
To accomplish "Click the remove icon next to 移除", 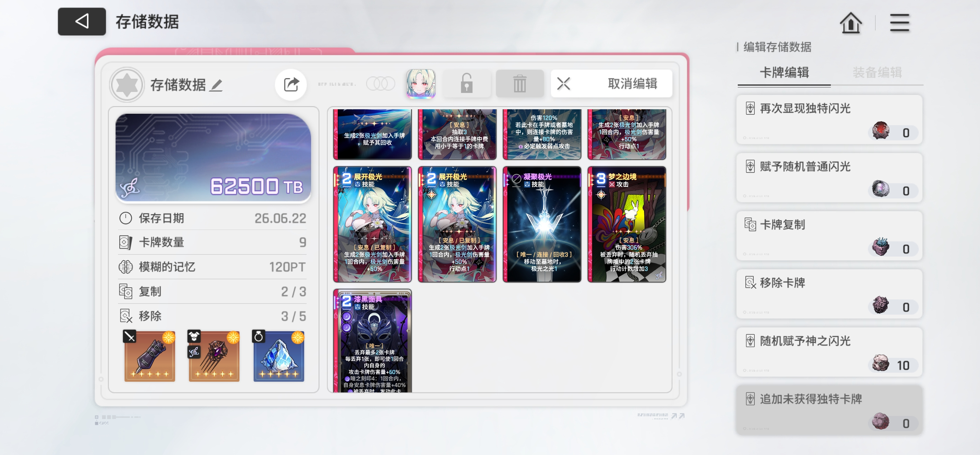I will click(126, 316).
